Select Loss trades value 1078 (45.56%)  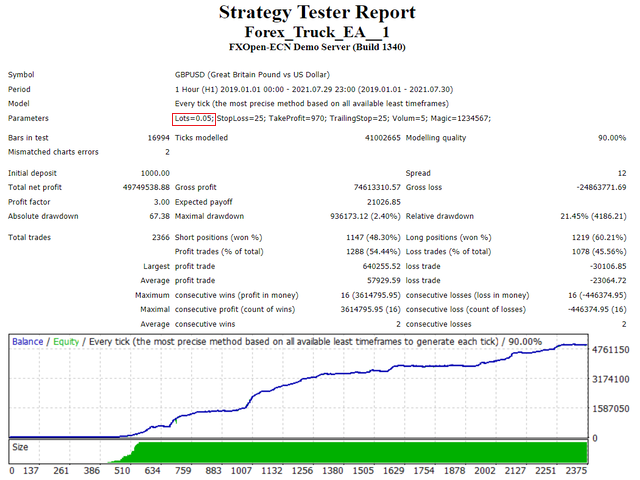pos(599,252)
